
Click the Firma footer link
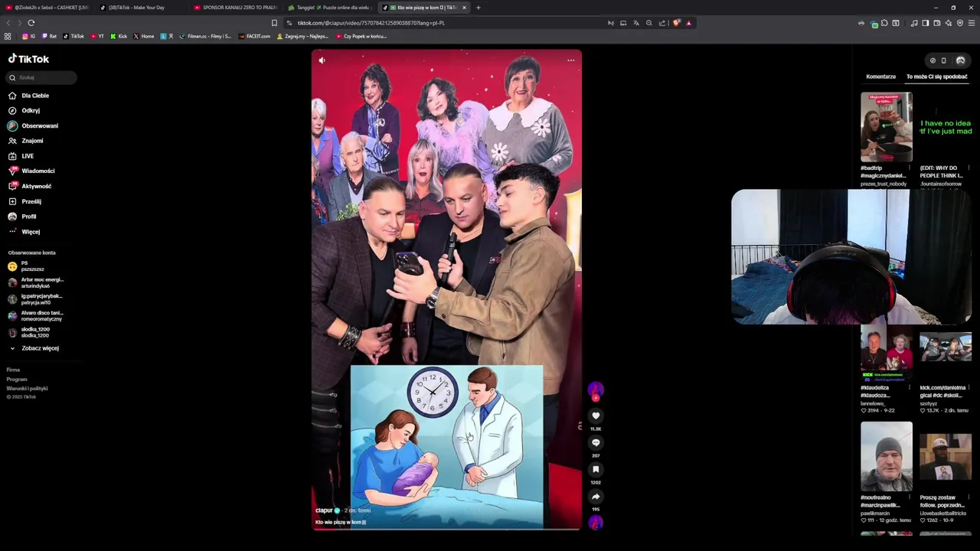pyautogui.click(x=13, y=370)
